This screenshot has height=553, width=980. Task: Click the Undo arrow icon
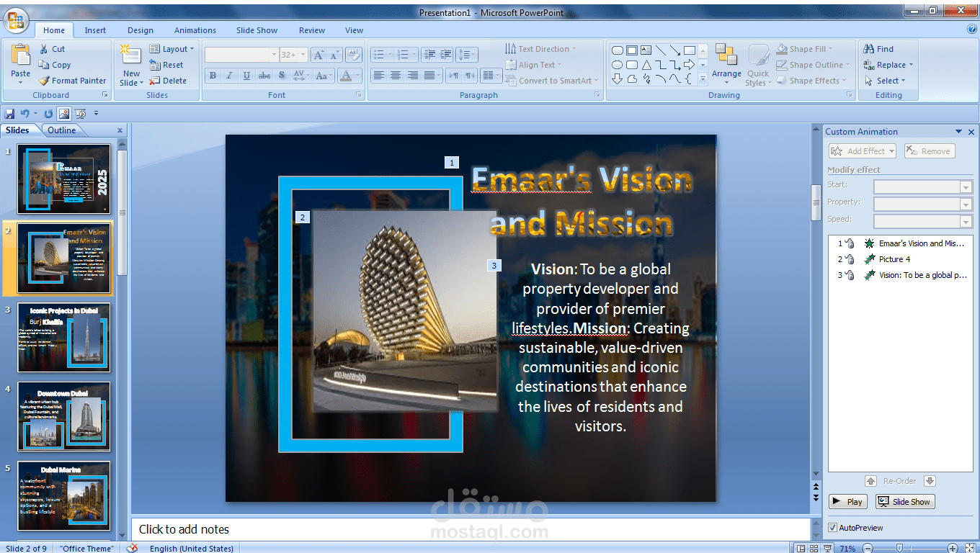[24, 114]
